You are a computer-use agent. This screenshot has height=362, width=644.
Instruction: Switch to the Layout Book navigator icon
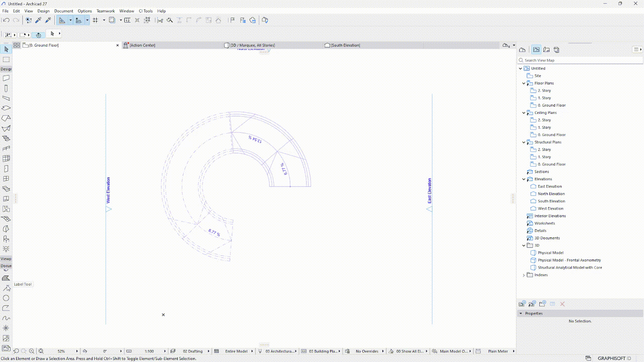546,50
